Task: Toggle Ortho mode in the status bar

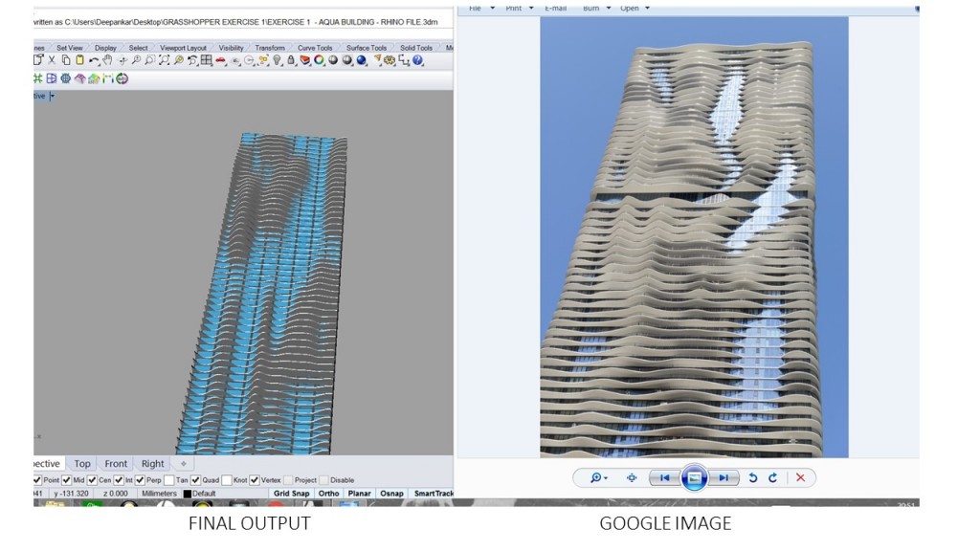Action: pos(329,492)
